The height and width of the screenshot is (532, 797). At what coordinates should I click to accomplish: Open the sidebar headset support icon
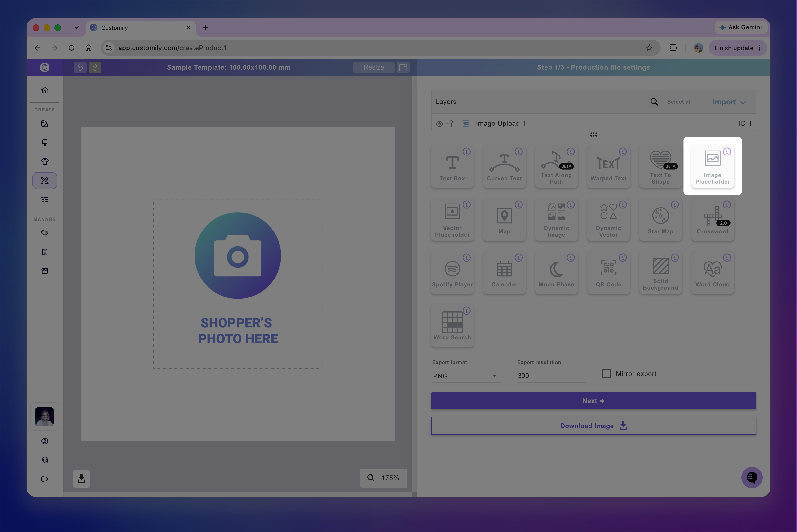point(45,460)
